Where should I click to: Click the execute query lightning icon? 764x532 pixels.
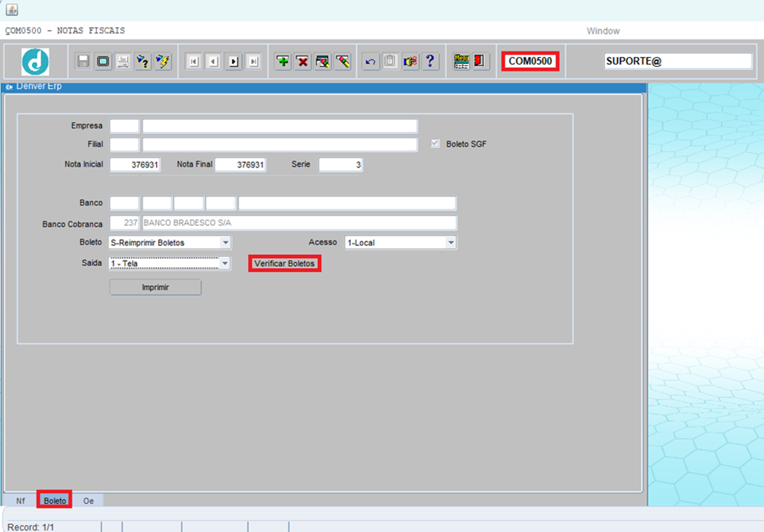click(x=163, y=61)
